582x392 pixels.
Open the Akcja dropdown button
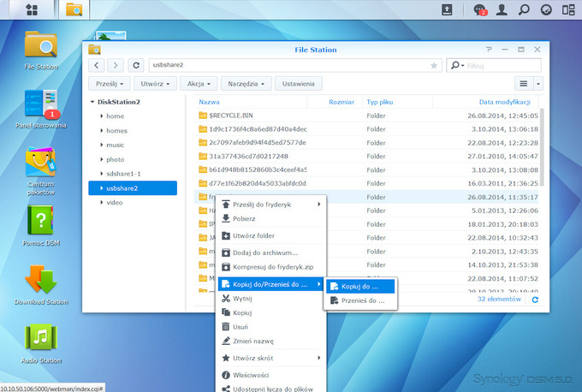(x=199, y=84)
